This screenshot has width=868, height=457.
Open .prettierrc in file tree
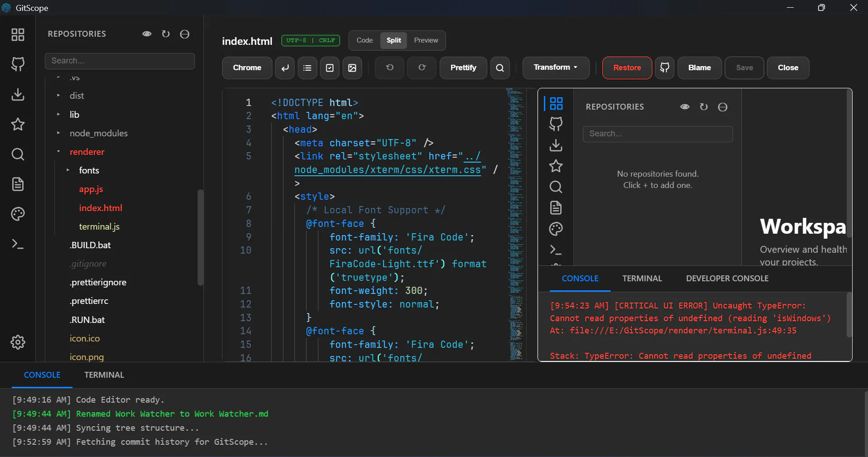[89, 301]
